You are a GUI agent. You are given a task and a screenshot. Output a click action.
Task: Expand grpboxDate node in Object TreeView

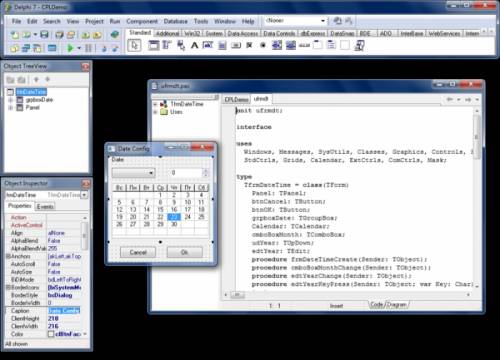pyautogui.click(x=10, y=100)
